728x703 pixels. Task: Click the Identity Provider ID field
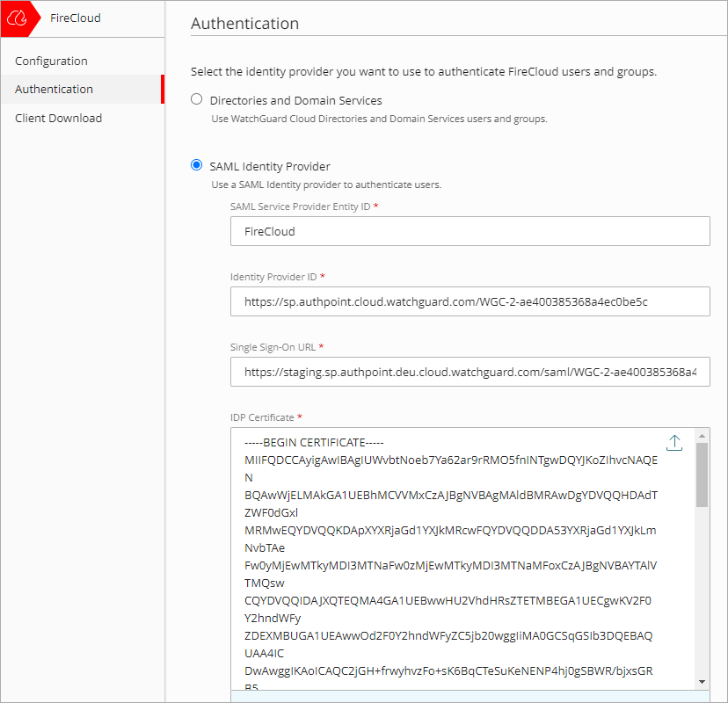(x=470, y=301)
